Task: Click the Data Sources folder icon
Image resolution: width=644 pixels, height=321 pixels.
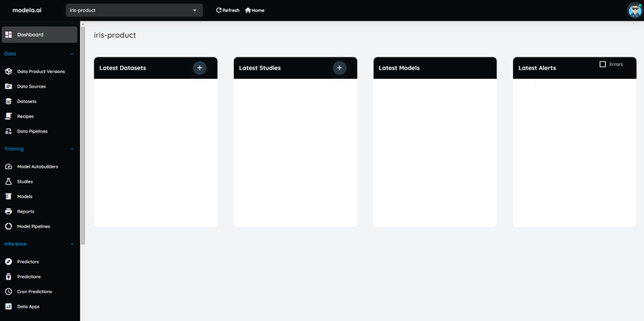Action: [x=9, y=86]
